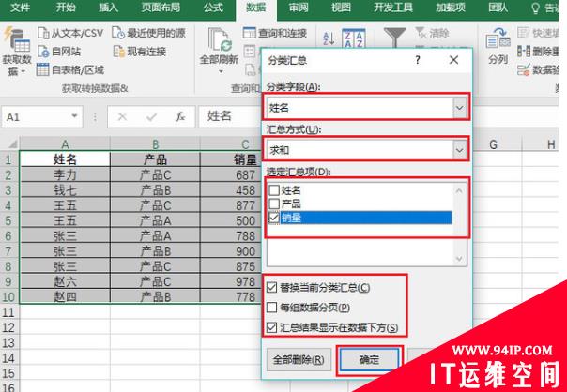Image resolution: width=567 pixels, height=392 pixels.
Task: Click the formula bar cancel X icon
Action: tap(122, 116)
